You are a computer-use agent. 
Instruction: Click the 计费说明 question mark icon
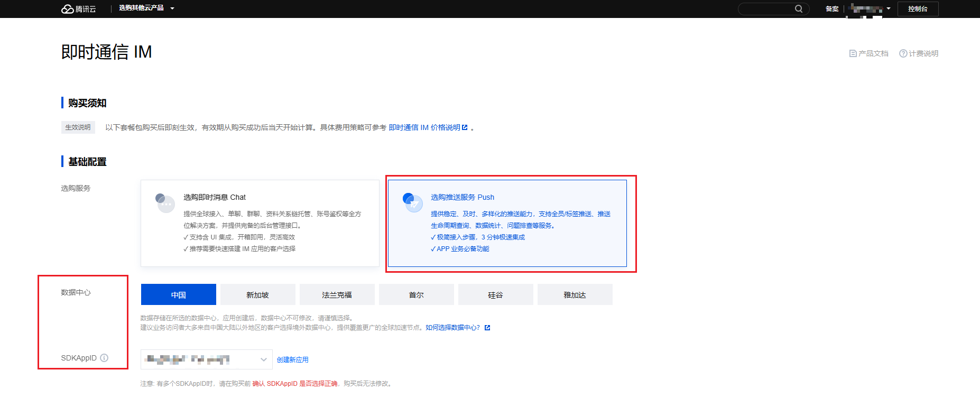click(903, 53)
